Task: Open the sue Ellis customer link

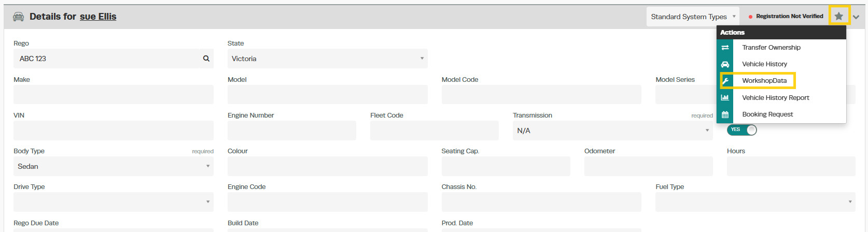Action: (x=98, y=17)
